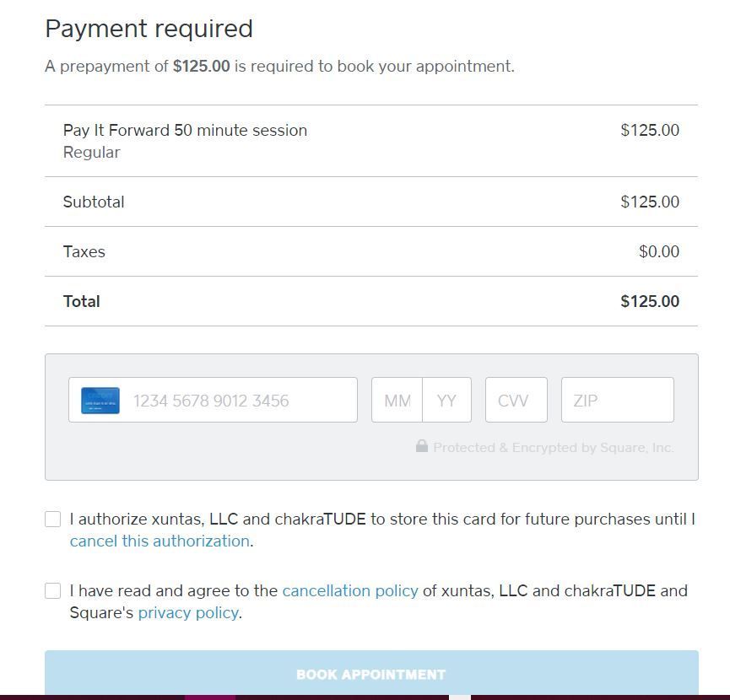730x700 pixels.
Task: Select the 'Pay It Forward 50 minute session' item
Action: point(185,131)
